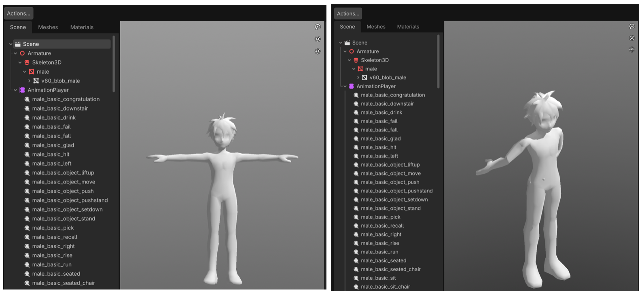Click the light rotation icon in the right viewport
The width and height of the screenshot is (644, 298).
[x=632, y=26]
